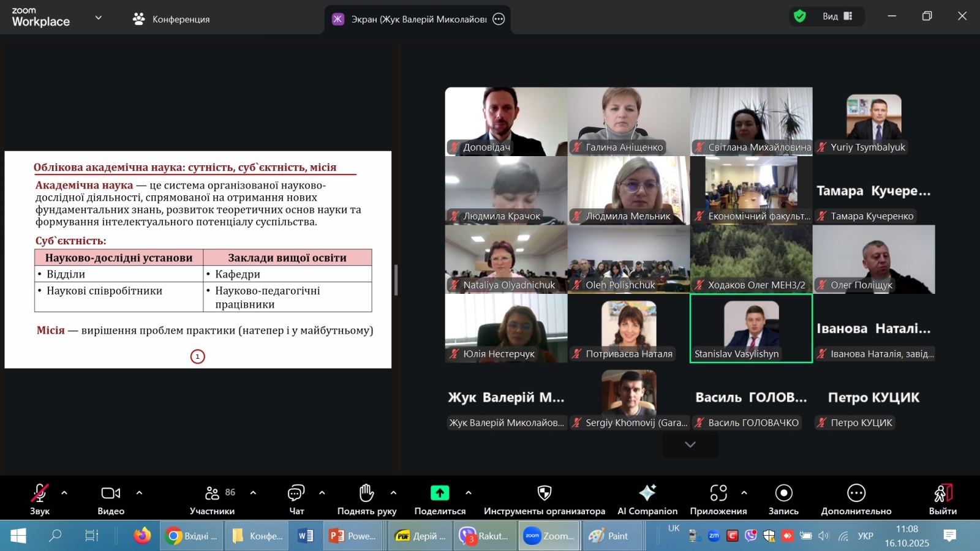Click the green encryption shield icon
This screenshot has height=551, width=980.
[799, 17]
